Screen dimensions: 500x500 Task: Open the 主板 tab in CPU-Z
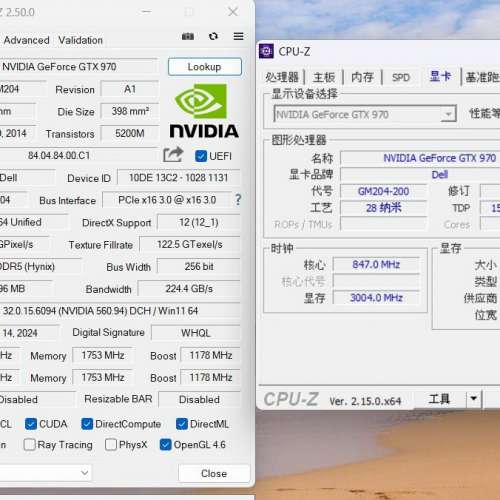point(324,77)
